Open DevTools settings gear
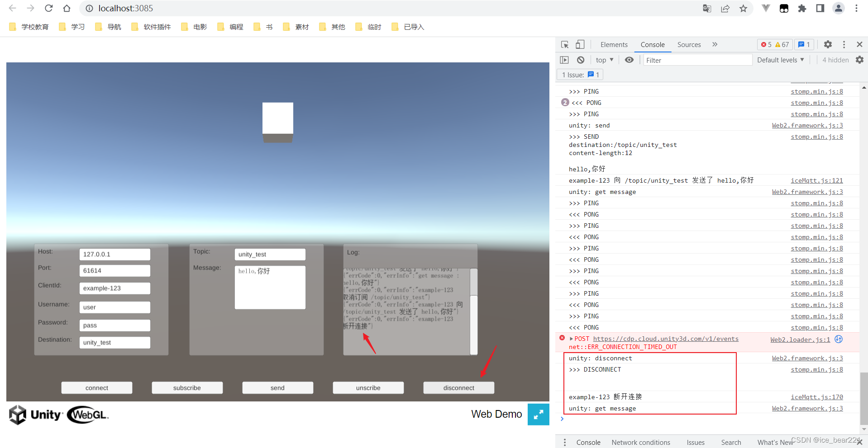This screenshot has height=448, width=868. [828, 44]
